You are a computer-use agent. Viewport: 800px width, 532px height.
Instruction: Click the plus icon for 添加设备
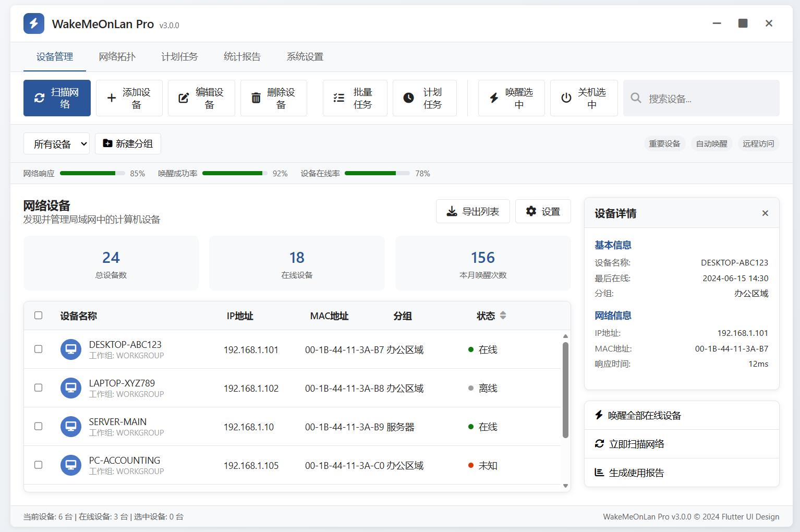tap(112, 98)
